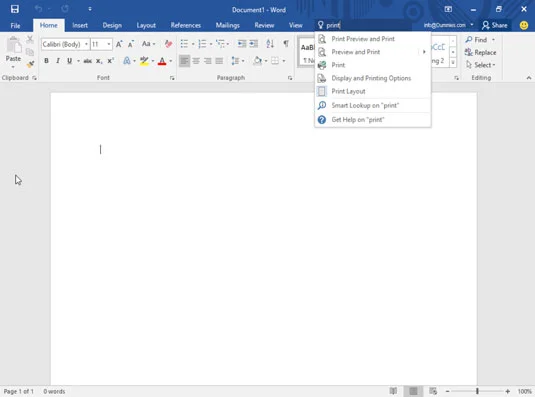
Task: Click the Ribbon Display Options icon
Action: coord(448,9)
